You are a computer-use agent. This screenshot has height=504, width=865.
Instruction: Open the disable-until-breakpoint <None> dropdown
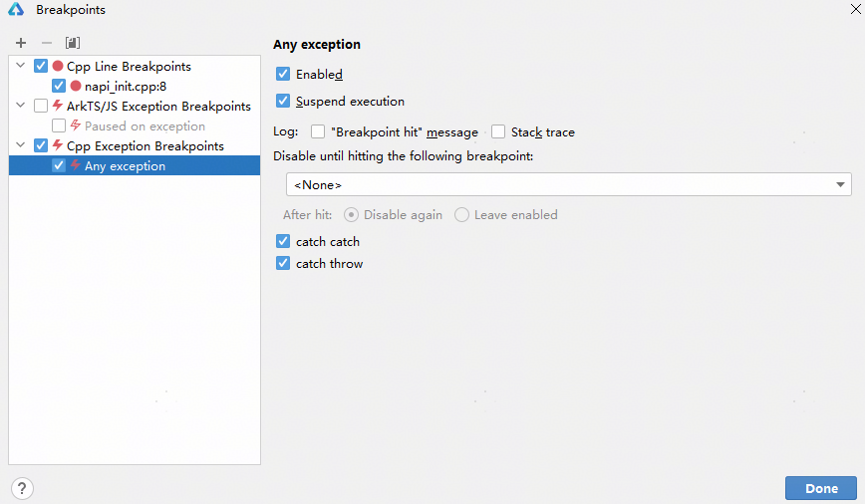568,185
